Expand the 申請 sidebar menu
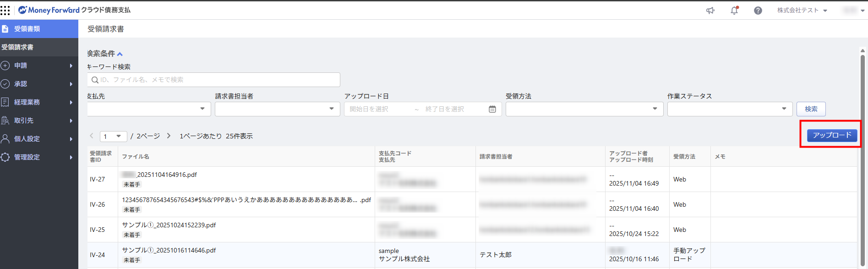 39,66
